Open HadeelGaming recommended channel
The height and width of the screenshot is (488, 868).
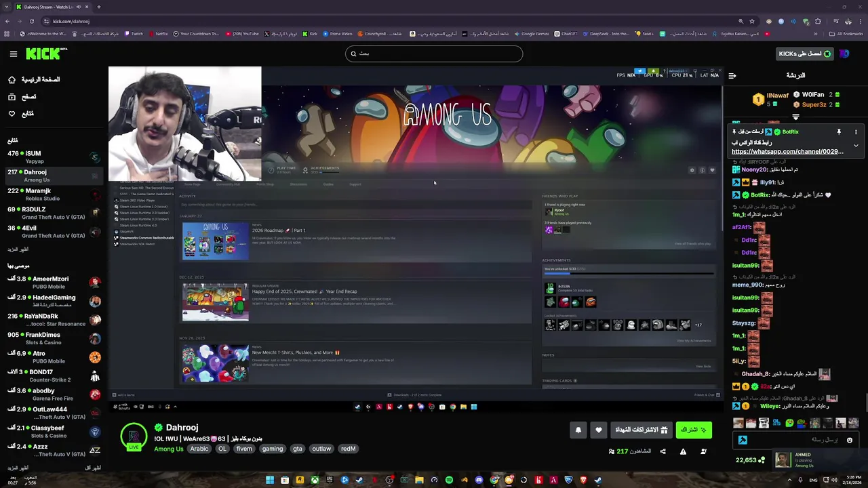[x=54, y=301]
